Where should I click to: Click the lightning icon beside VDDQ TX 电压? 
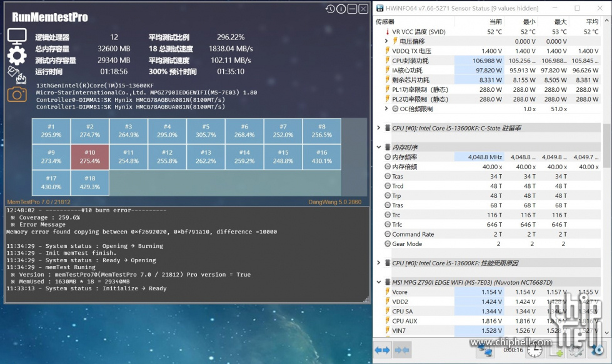click(x=387, y=51)
